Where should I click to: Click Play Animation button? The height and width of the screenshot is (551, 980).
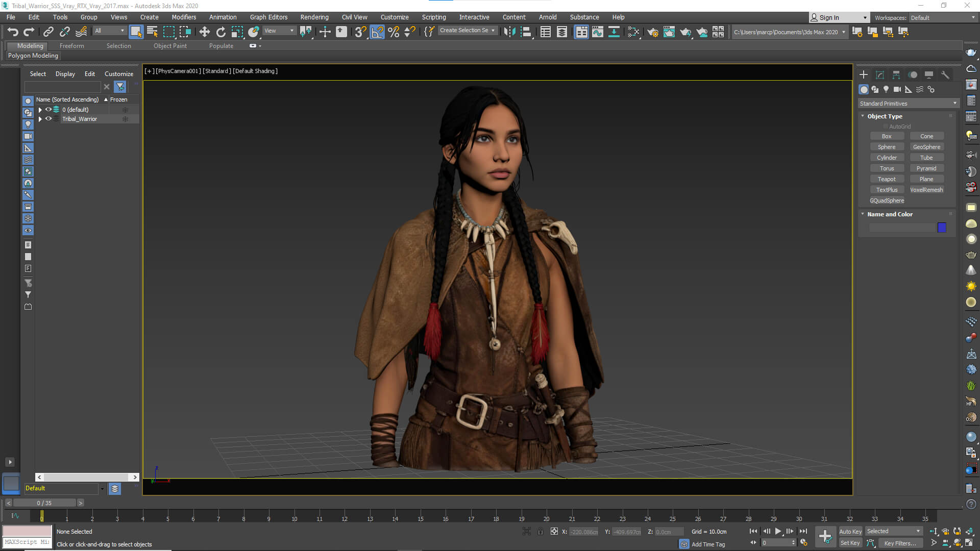778,531
